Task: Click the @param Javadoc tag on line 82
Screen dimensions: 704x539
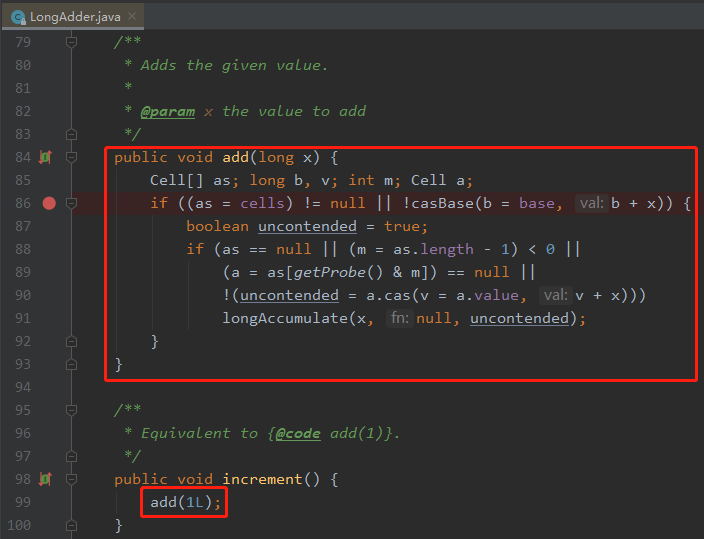Action: click(168, 111)
